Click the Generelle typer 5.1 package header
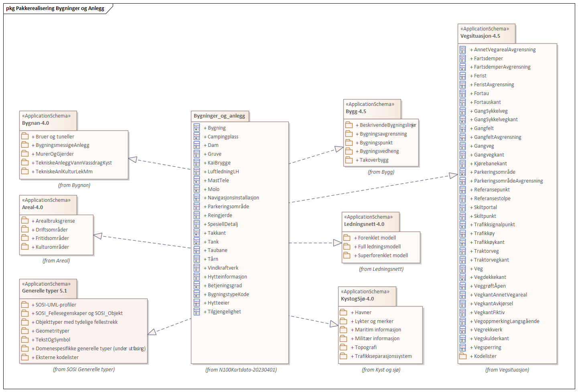This screenshot has width=578, height=392. pyautogui.click(x=48, y=288)
